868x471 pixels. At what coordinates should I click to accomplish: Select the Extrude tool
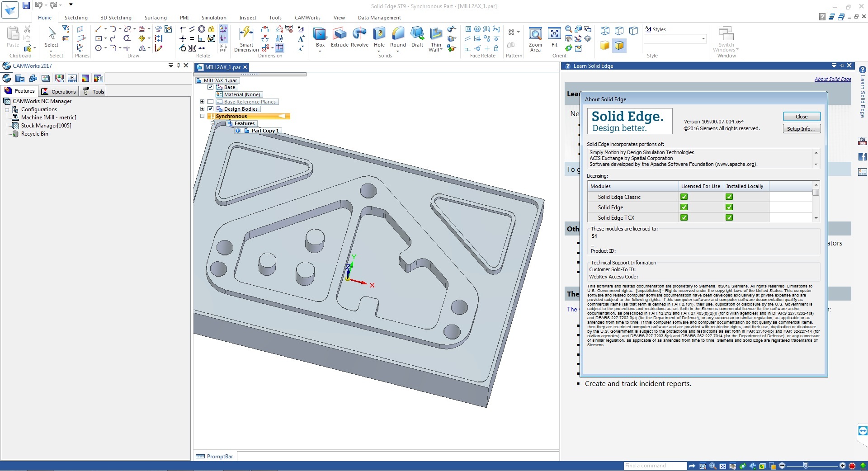point(340,37)
